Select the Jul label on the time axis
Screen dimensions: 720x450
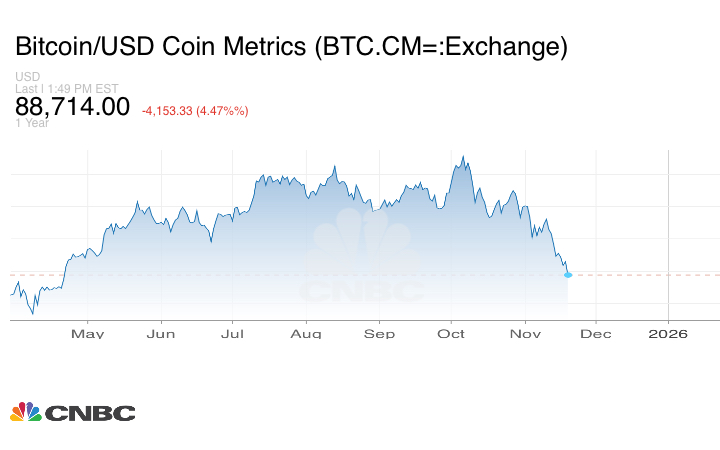tap(232, 334)
